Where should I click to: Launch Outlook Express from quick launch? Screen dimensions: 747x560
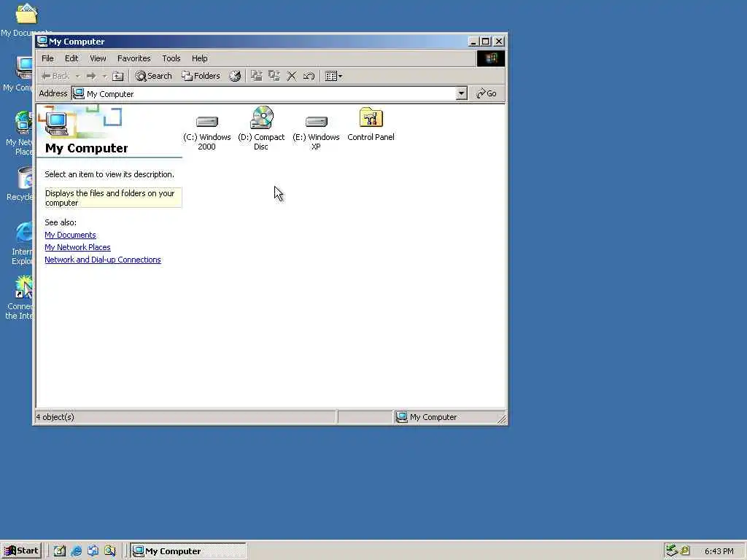93,551
